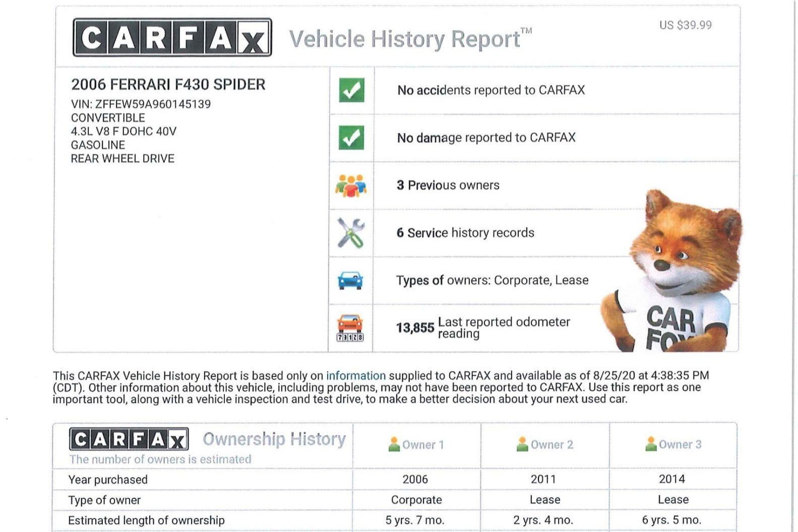
Task: Click 'No accidents reported to CARFAX' text
Action: (x=491, y=90)
